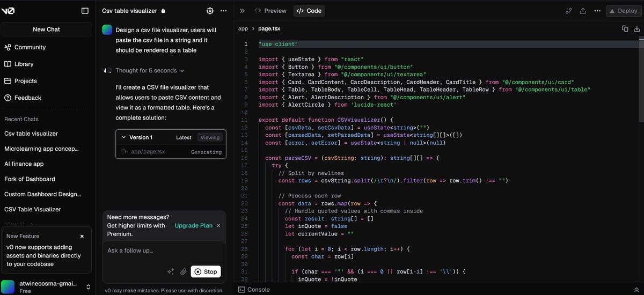
Task: Start a New Chat
Action: coord(47,29)
